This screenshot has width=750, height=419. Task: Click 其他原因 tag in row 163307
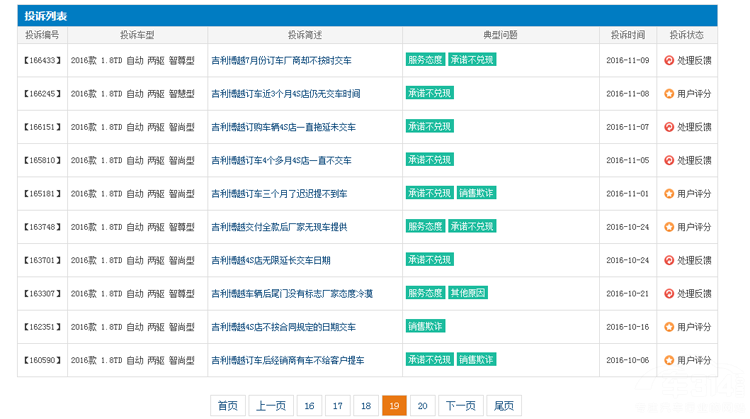click(468, 293)
